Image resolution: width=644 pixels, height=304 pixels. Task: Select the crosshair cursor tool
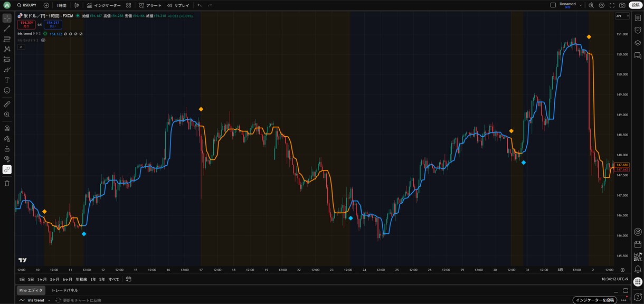coord(7,18)
